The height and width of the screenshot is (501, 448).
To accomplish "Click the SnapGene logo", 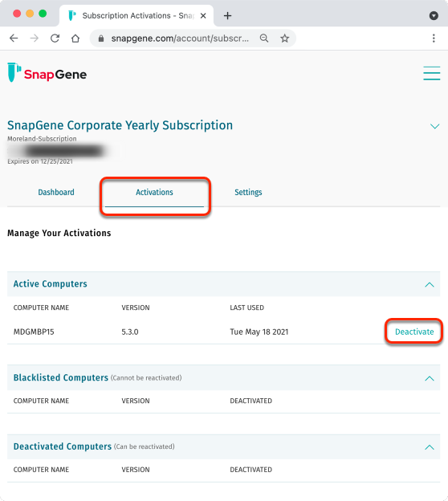I will pyautogui.click(x=47, y=72).
